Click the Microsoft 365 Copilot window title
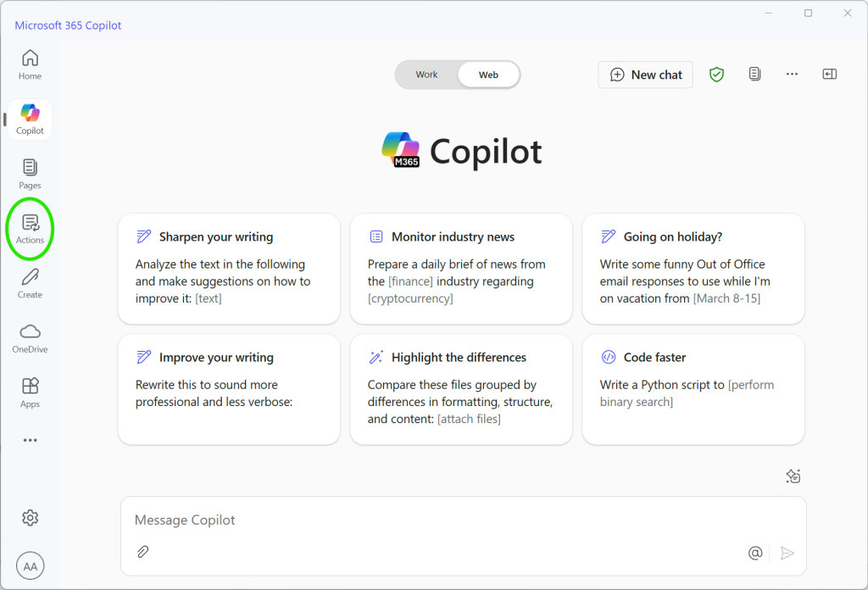The width and height of the screenshot is (868, 590). (68, 25)
